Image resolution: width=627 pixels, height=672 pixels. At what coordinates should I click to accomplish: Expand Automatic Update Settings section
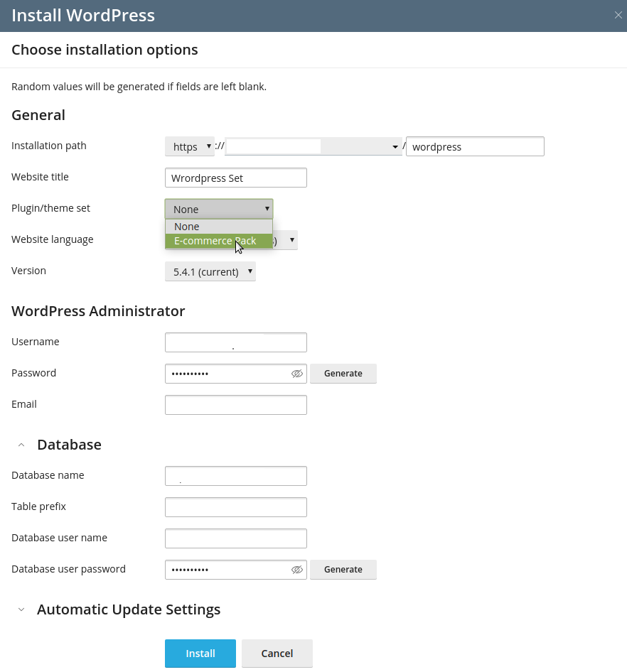click(x=21, y=610)
